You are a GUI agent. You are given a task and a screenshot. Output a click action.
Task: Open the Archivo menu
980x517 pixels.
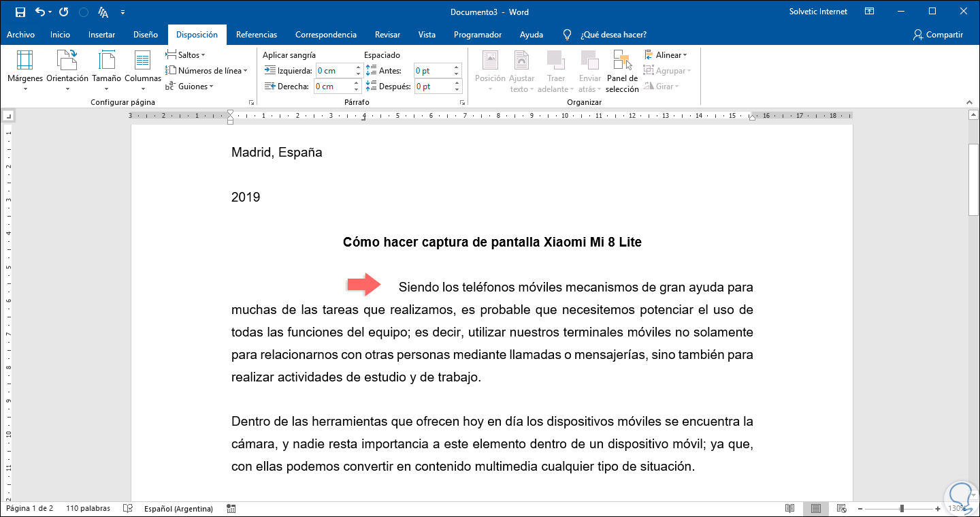point(20,35)
